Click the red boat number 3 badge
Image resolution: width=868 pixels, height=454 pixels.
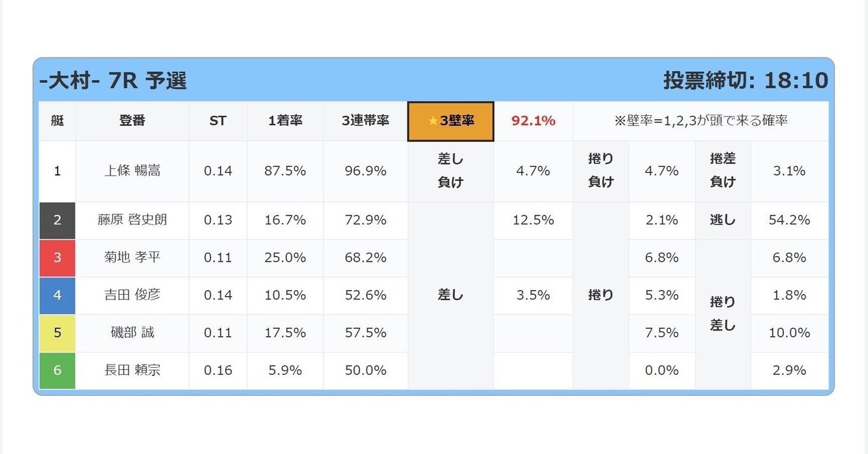(57, 257)
